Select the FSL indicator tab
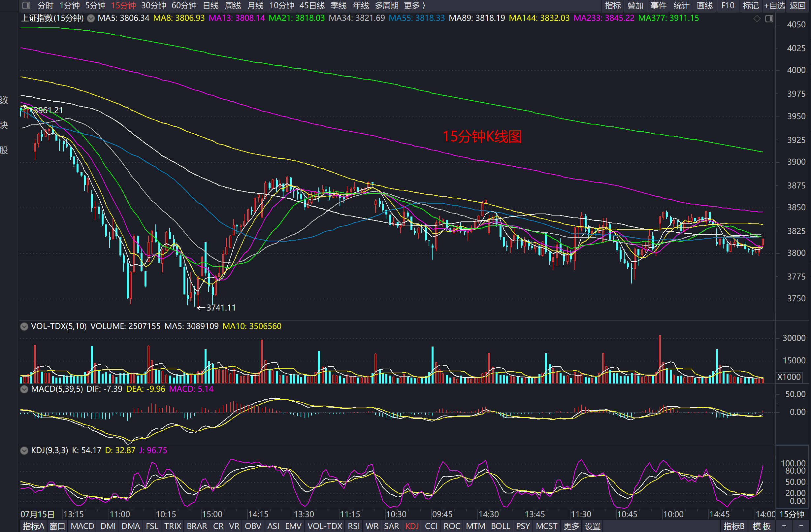Viewport: 811px width, 532px height. pyautogui.click(x=152, y=526)
